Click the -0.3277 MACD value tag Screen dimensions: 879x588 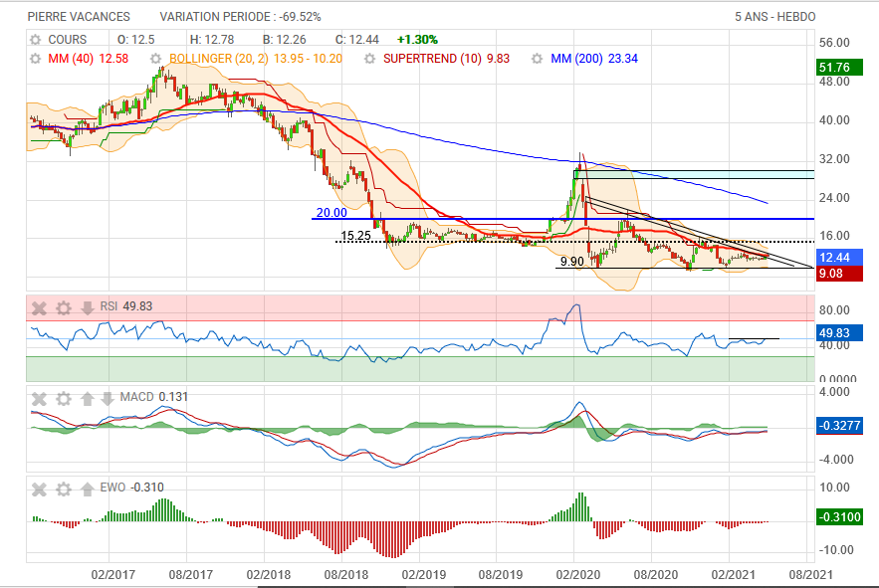point(839,426)
